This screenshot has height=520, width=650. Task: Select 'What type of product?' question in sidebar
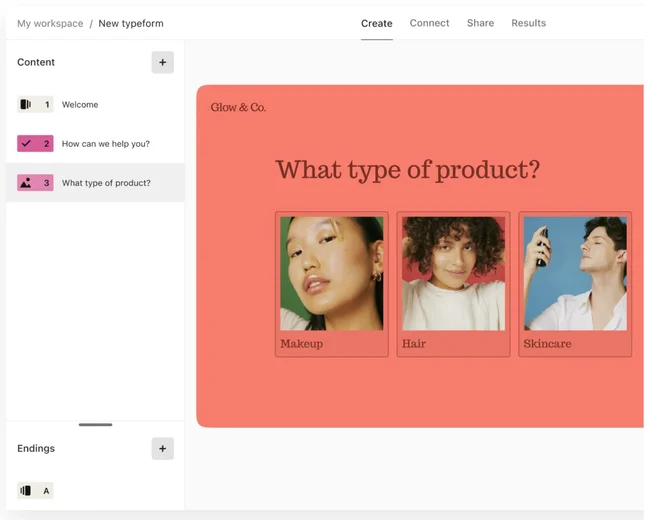tap(106, 183)
